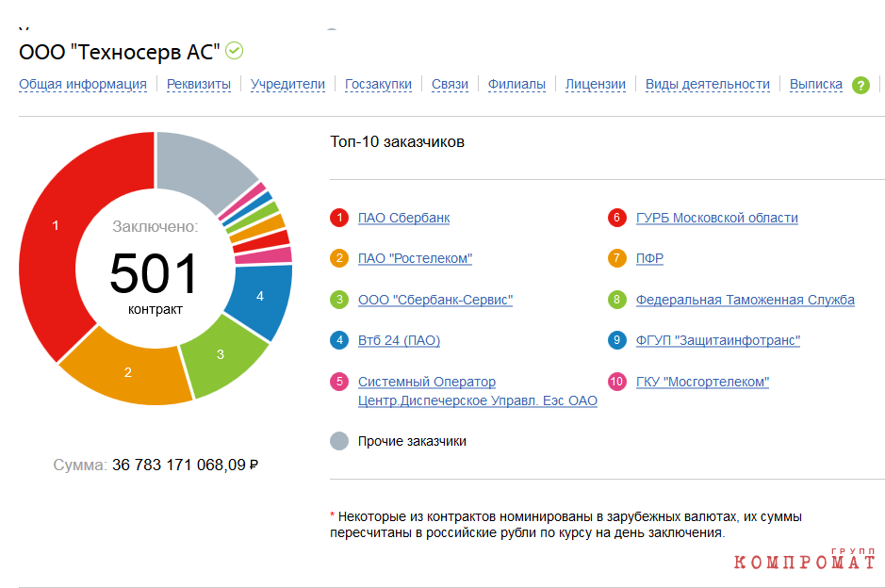Click the blue number 4 legend badge
Viewport: 885px width, 588px height.
tap(339, 340)
